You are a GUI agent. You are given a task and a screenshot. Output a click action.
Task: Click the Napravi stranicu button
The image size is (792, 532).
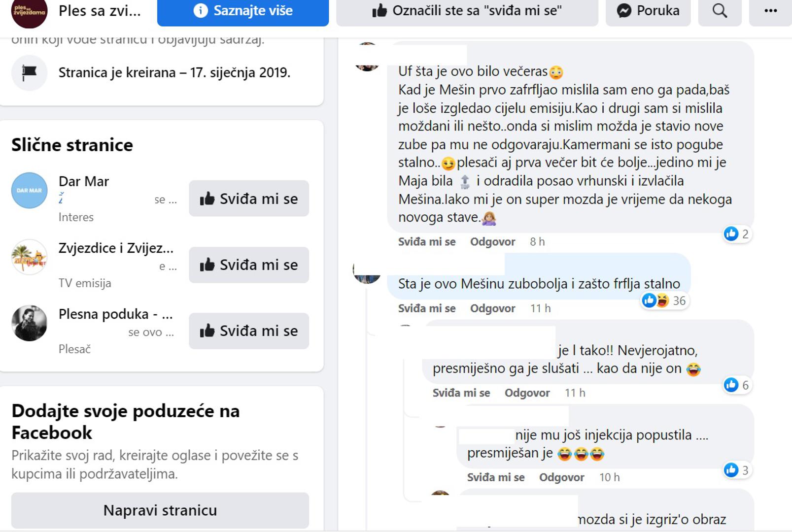click(x=160, y=510)
